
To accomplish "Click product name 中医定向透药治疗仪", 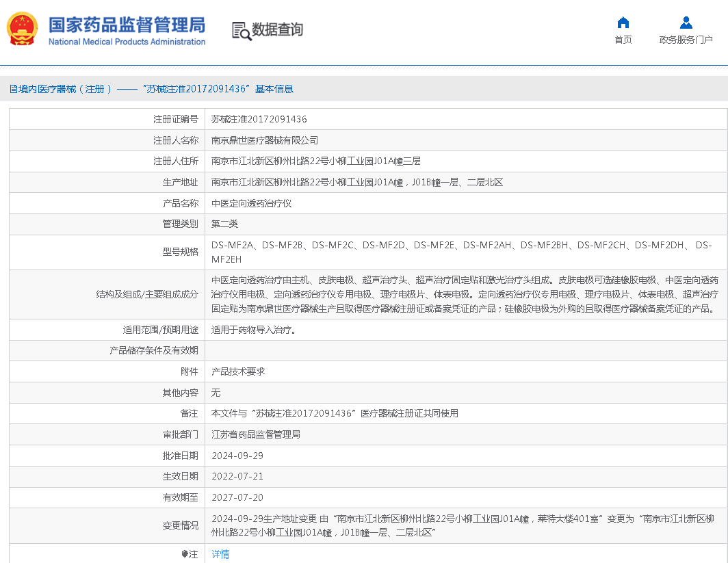I will pos(251,203).
